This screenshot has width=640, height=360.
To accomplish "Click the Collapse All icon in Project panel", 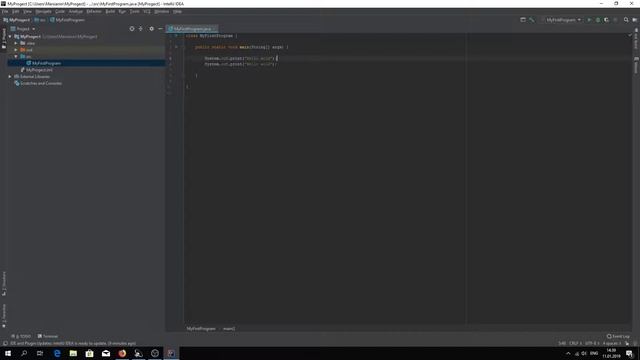I will coord(141,29).
